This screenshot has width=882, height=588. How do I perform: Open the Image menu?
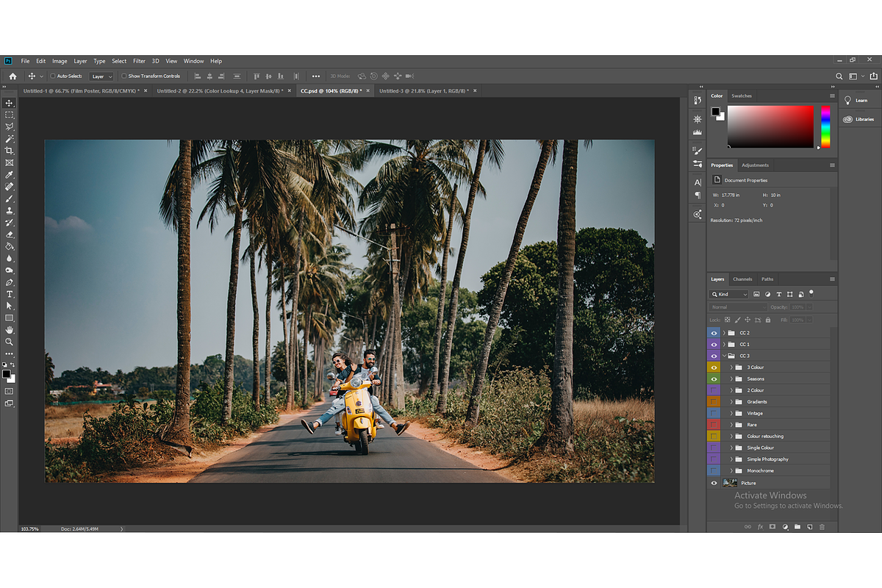(x=60, y=61)
